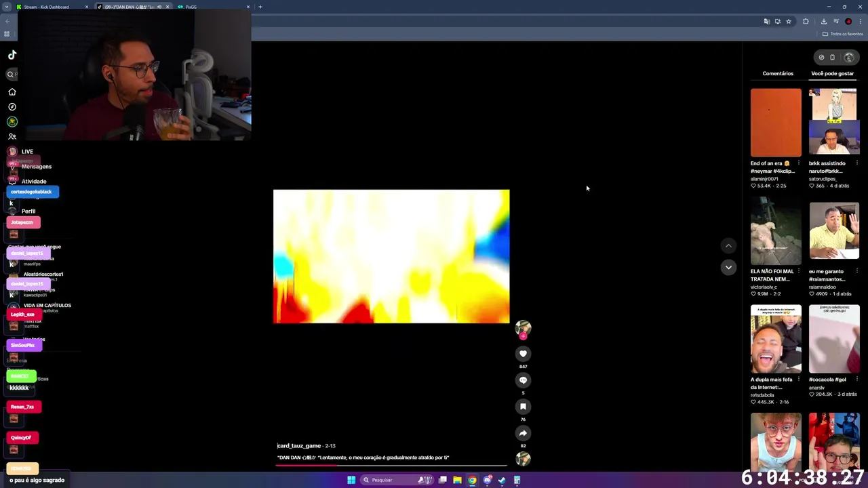This screenshot has width=868, height=488.
Task: Open profile avatar in the top-right pill
Action: 848,57
